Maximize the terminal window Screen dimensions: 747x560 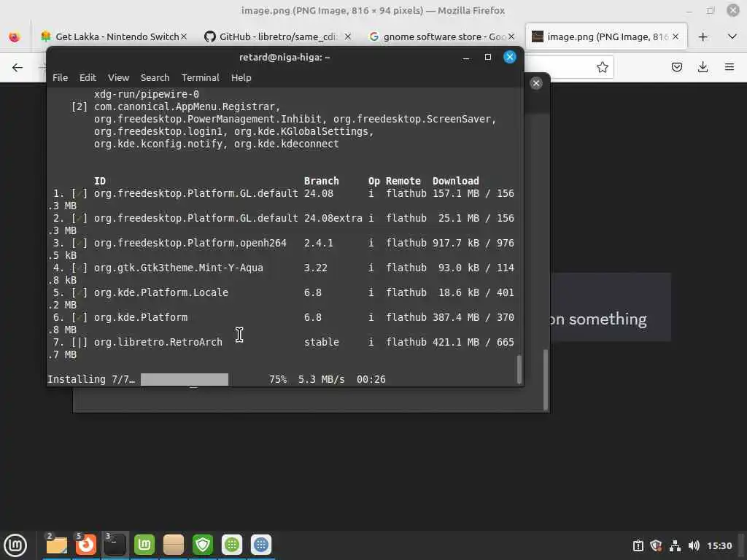coord(488,58)
